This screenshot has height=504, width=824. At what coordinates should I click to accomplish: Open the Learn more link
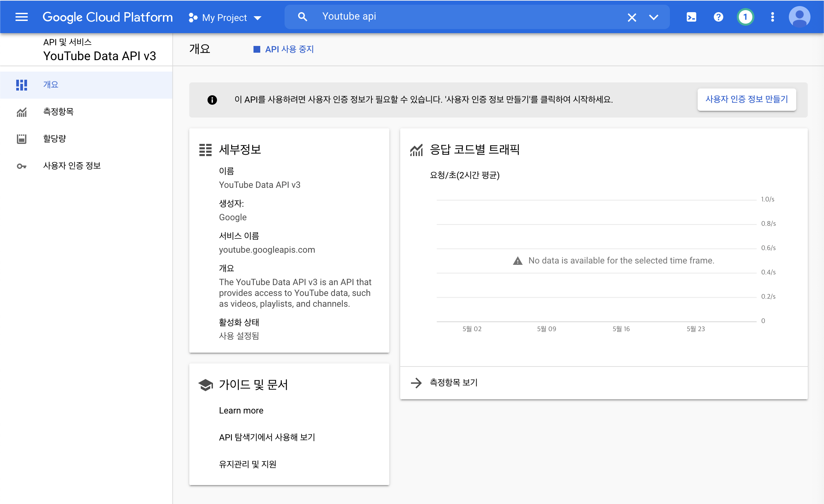pyautogui.click(x=241, y=410)
